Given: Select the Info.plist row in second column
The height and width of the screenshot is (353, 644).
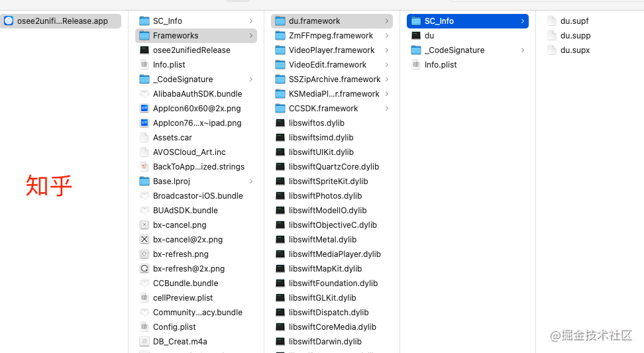Looking at the screenshot, I should tap(196, 65).
